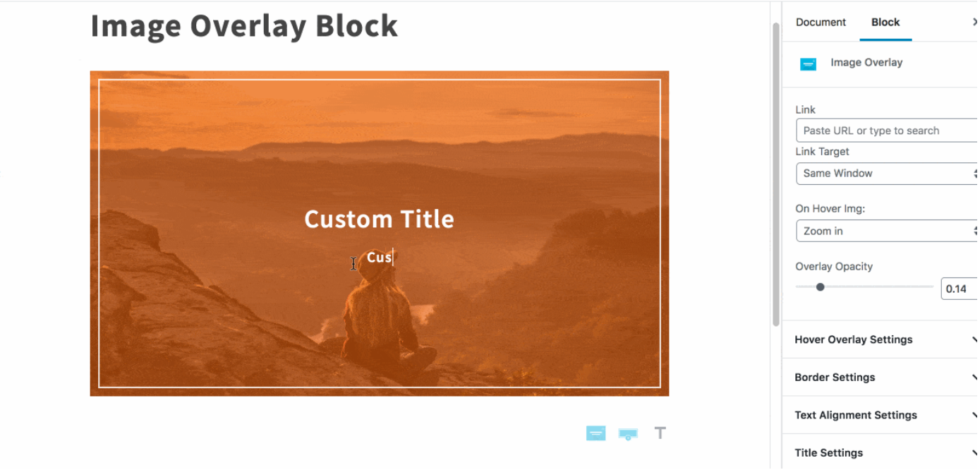The height and width of the screenshot is (470, 980).
Task: Insert Image Overlay block from quick inserter
Action: 595,433
